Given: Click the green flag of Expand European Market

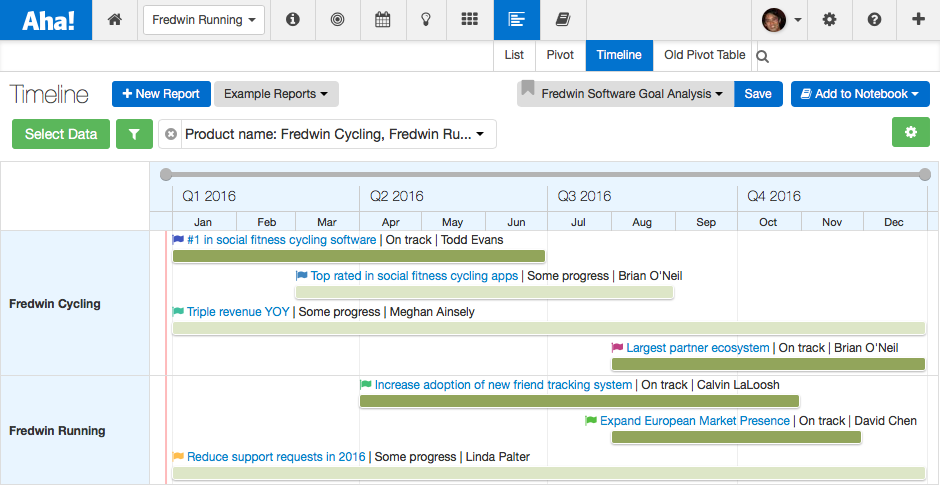Looking at the screenshot, I should tap(591, 421).
